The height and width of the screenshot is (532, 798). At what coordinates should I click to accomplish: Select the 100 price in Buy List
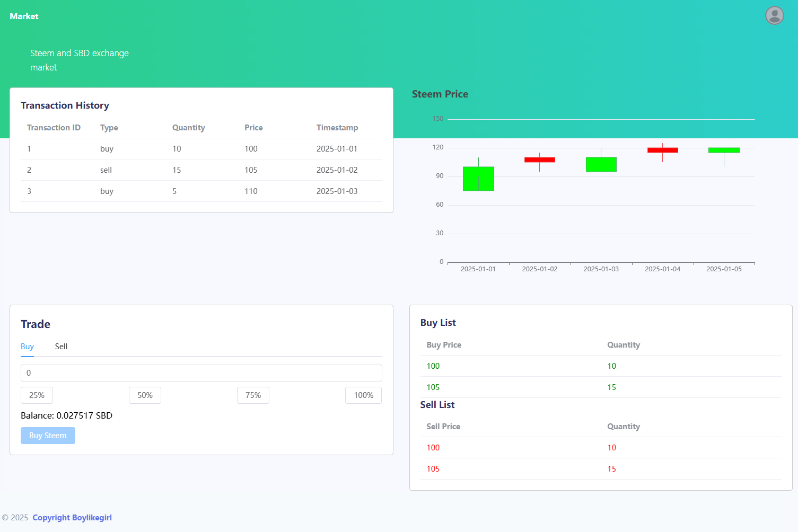[433, 366]
